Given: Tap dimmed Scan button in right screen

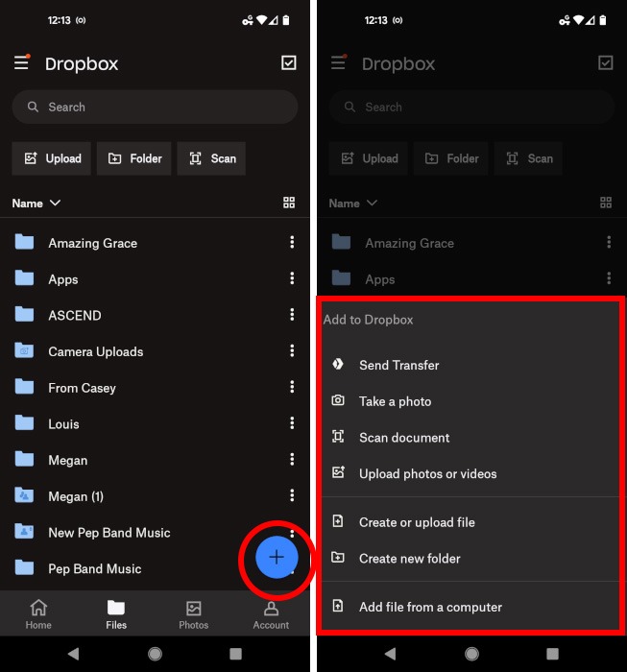Looking at the screenshot, I should (528, 158).
